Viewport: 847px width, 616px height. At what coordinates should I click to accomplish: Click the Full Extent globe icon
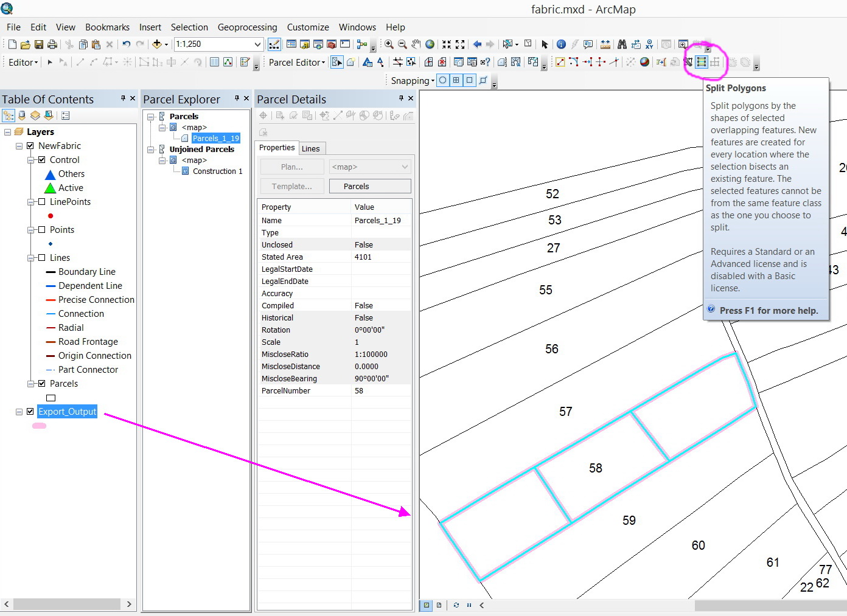tap(430, 44)
